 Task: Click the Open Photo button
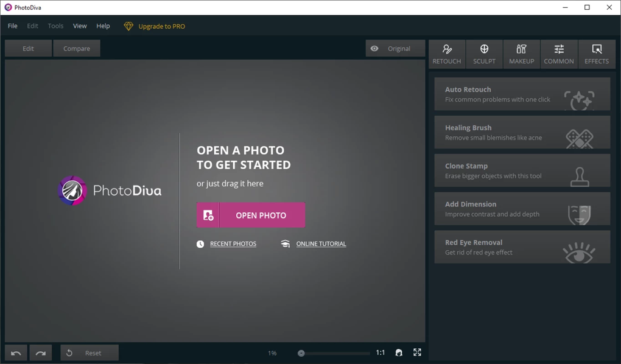point(251,215)
